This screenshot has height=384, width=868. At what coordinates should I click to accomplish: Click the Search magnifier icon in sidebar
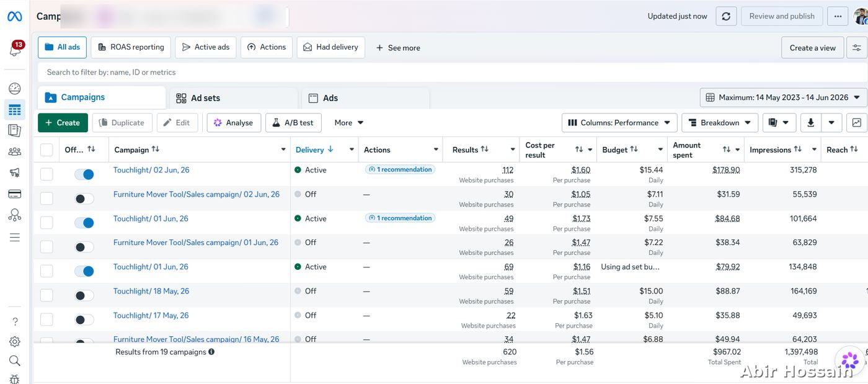click(x=15, y=360)
